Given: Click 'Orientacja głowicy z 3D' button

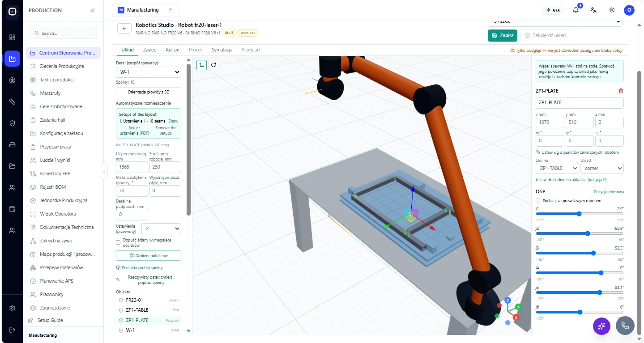Looking at the screenshot, I should (x=149, y=92).
